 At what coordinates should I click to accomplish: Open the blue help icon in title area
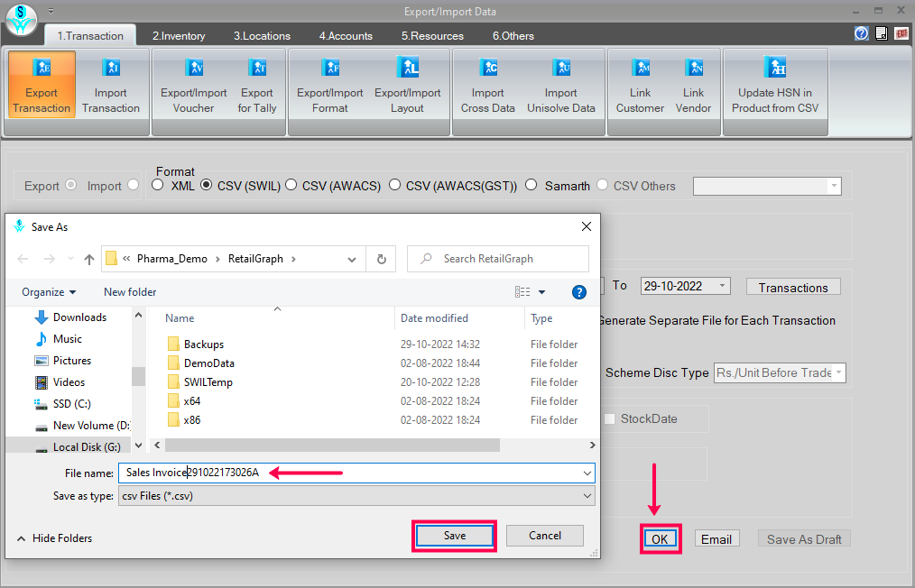pos(862,33)
